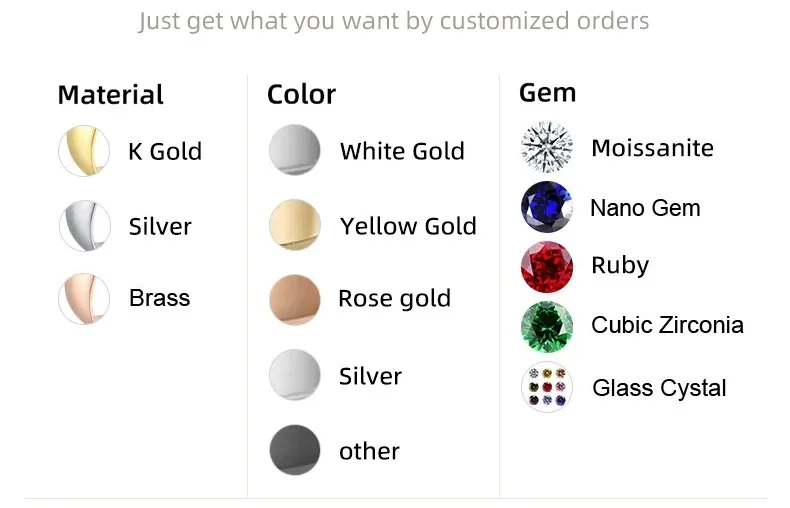
Task: Click the Glass Cystal text label
Action: click(x=659, y=388)
